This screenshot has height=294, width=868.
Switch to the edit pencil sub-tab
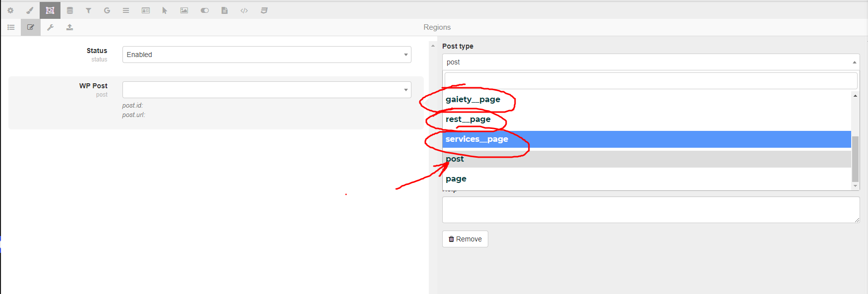(x=31, y=27)
